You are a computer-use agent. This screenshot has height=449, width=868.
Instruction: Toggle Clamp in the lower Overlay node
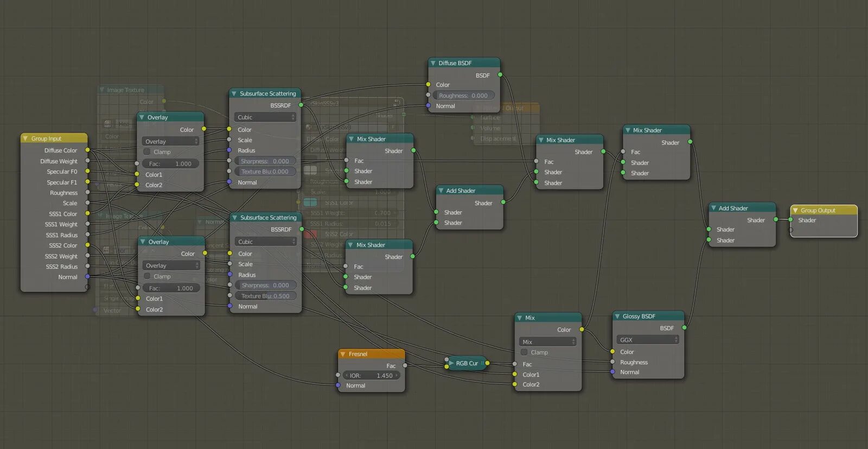tap(147, 276)
